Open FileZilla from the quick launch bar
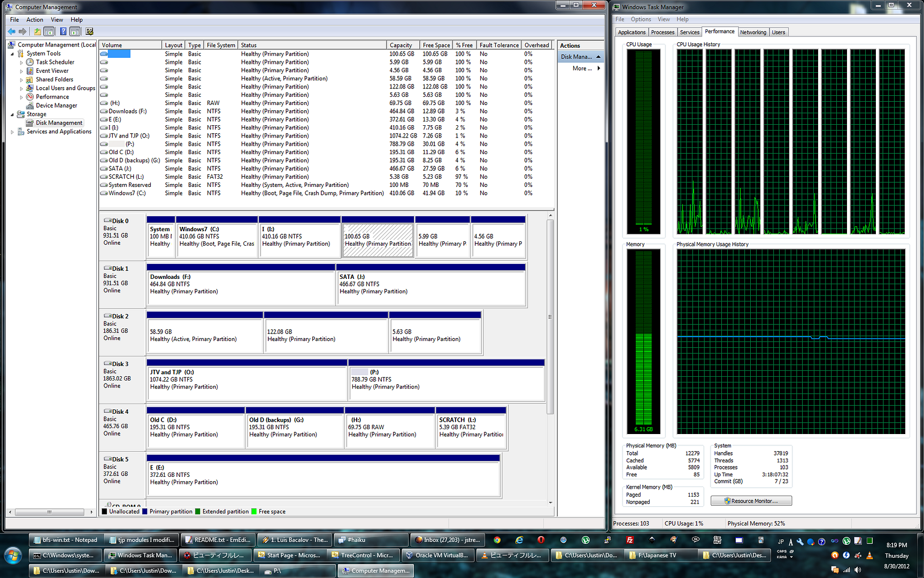924x578 pixels. coord(630,540)
